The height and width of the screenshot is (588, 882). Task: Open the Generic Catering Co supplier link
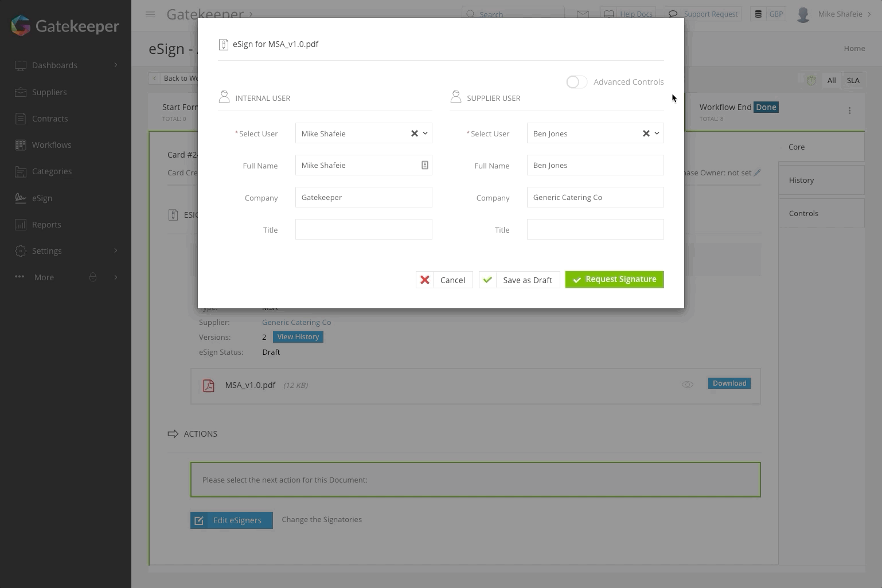(x=296, y=322)
